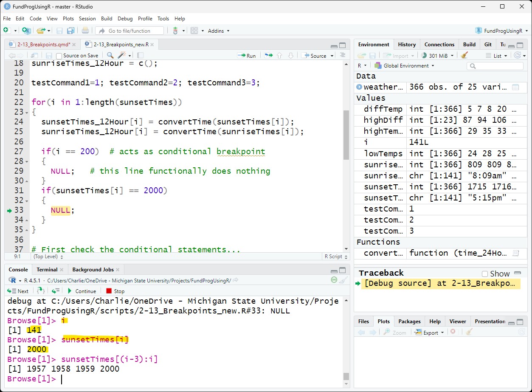Click the editor vertical scrollbar

tap(346, 135)
